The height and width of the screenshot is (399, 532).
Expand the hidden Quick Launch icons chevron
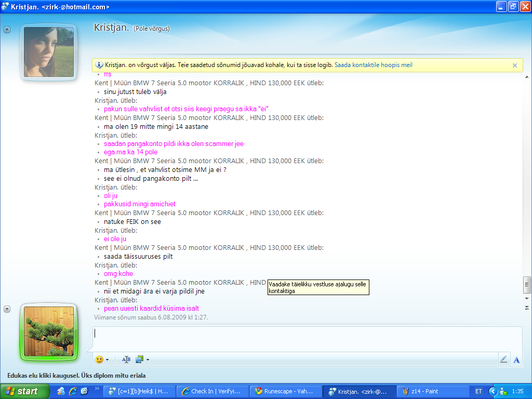coord(97,389)
